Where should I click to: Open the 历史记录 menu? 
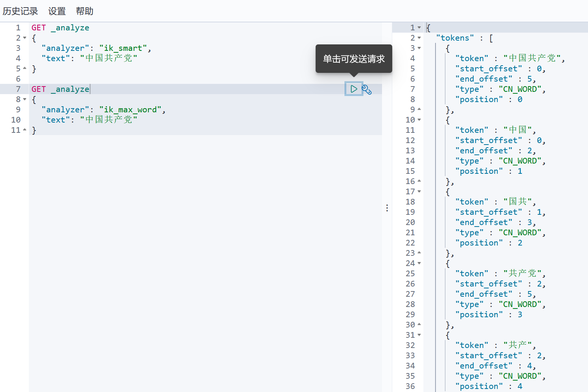(x=20, y=11)
